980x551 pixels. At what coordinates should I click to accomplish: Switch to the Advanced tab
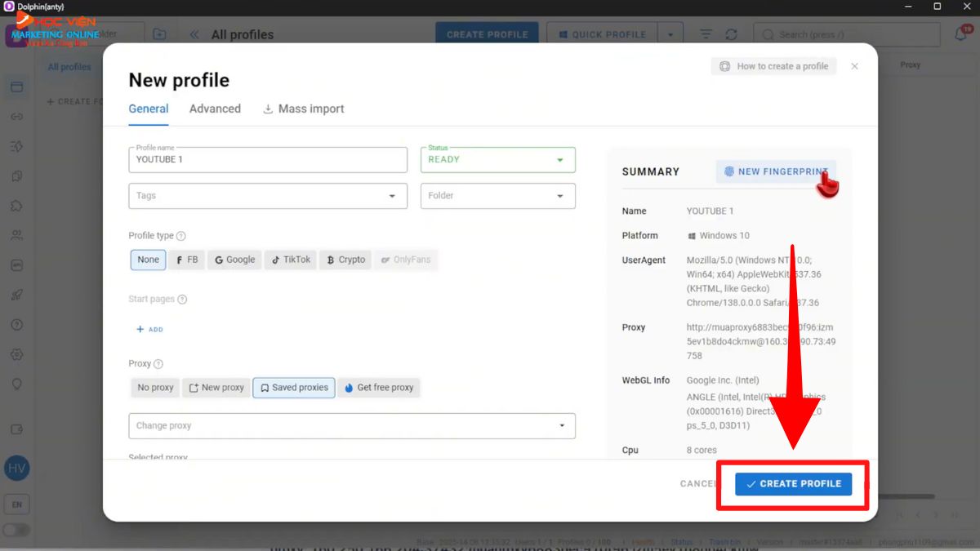[x=215, y=109]
